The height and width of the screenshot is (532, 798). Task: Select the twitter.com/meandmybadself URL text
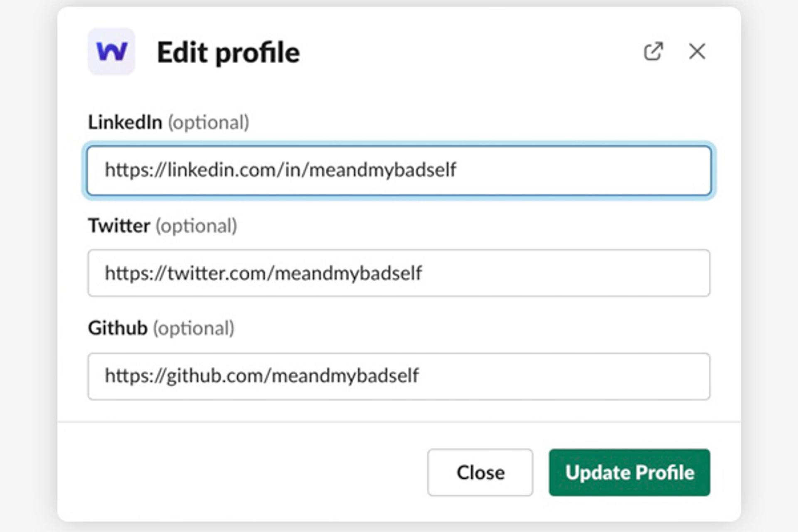(264, 272)
